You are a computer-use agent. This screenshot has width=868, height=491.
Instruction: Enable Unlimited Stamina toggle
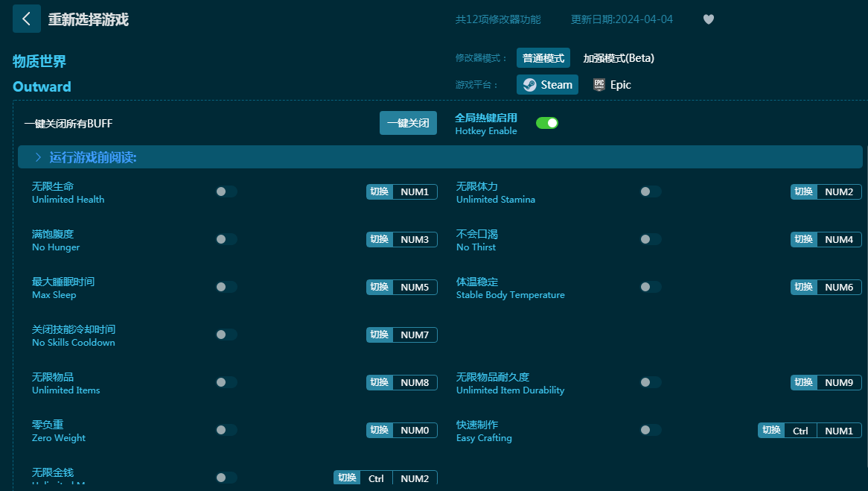651,191
